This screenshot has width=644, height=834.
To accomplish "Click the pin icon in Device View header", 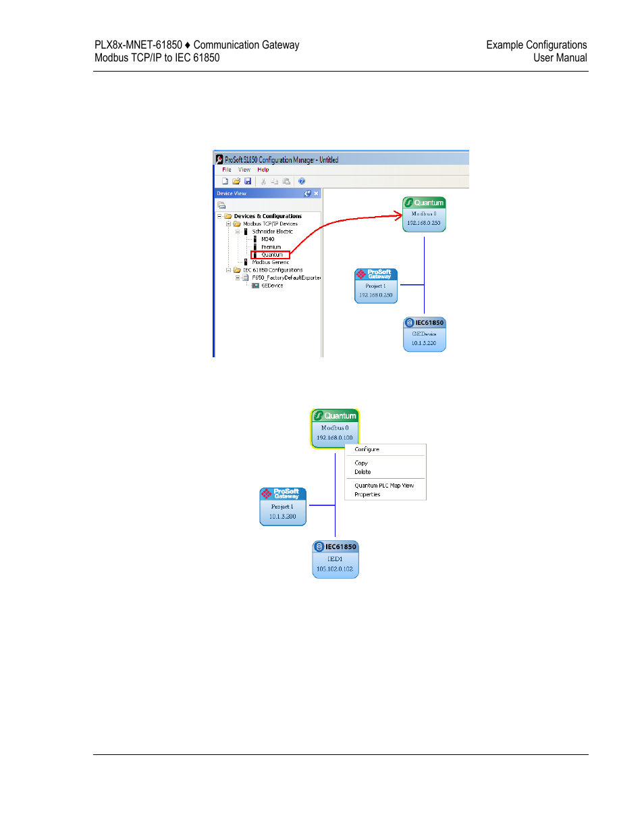I will tap(307, 194).
